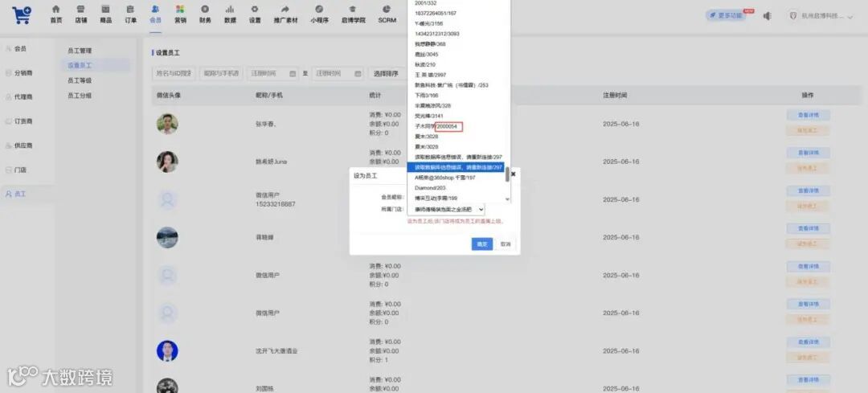Open the 选择排序 sort dropdown
This screenshot has height=393, width=868.
pos(385,74)
